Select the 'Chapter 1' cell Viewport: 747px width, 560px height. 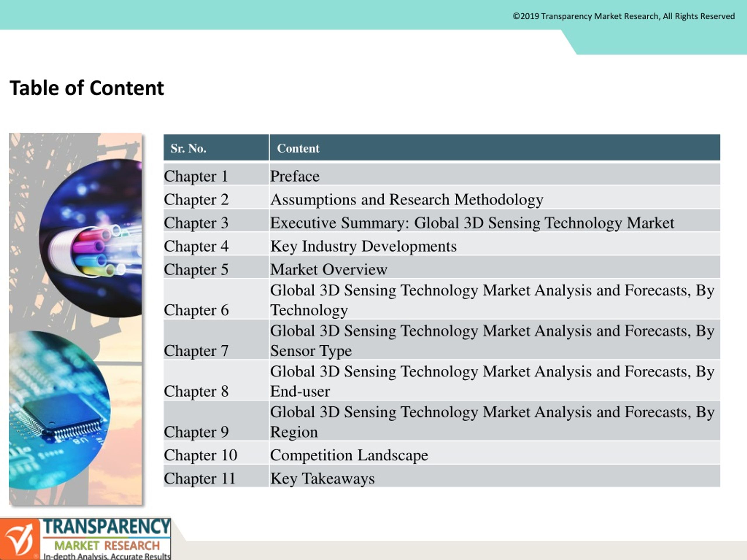(x=216, y=174)
